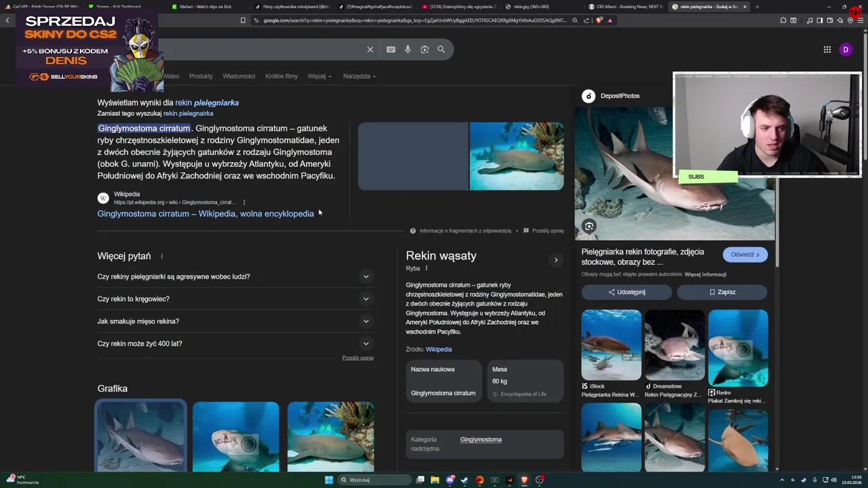Open the three-dot menu next to Więcej pytań

pos(161,256)
